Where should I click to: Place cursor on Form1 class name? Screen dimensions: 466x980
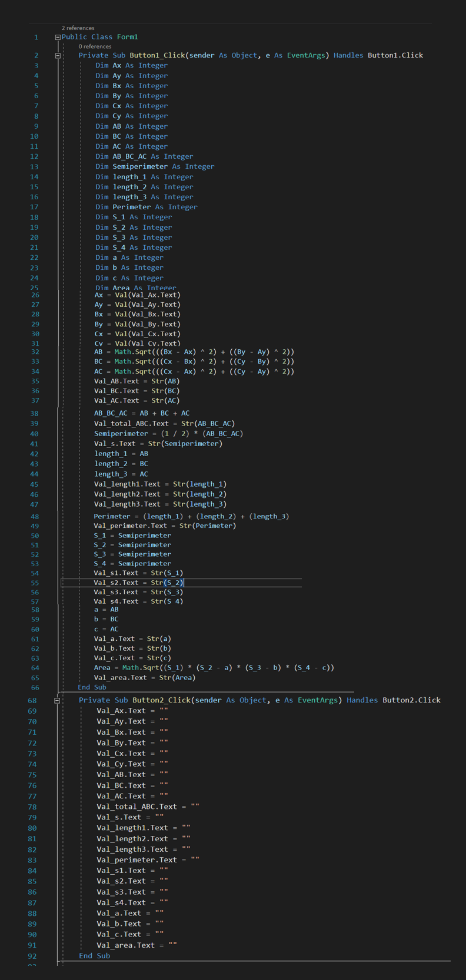(127, 37)
